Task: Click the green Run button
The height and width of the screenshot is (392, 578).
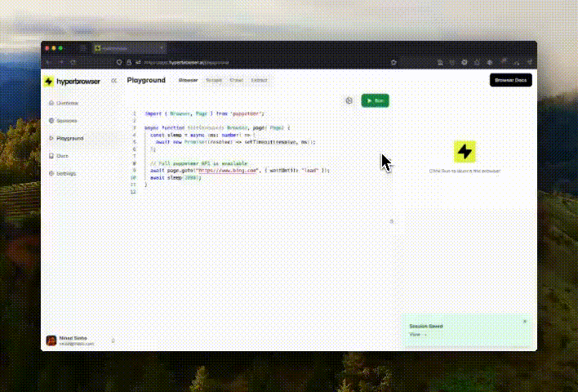Action: pos(376,100)
